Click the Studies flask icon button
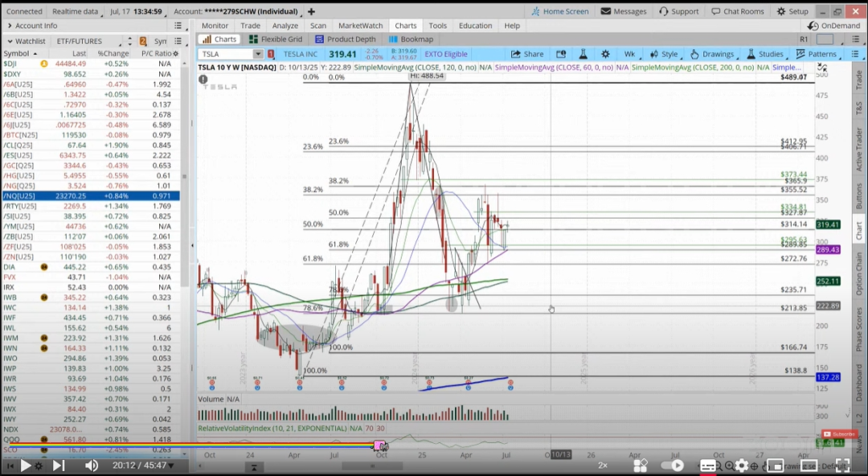 click(x=751, y=54)
